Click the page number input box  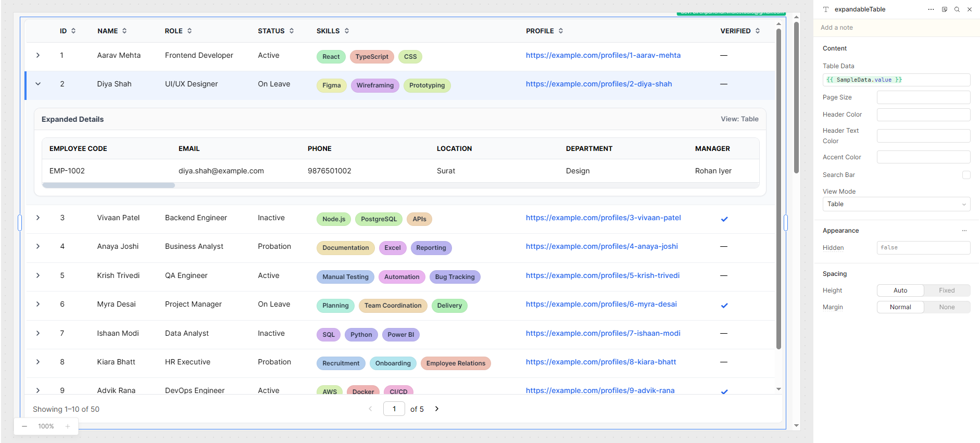[x=394, y=409]
